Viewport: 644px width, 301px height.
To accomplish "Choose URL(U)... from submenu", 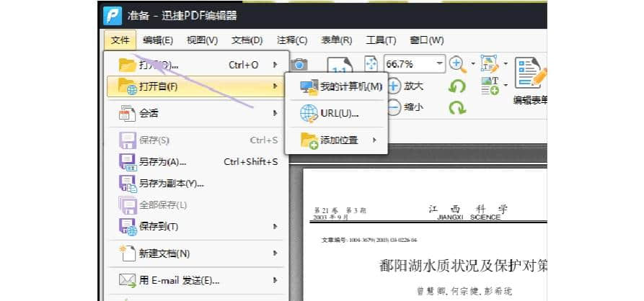I will [336, 114].
